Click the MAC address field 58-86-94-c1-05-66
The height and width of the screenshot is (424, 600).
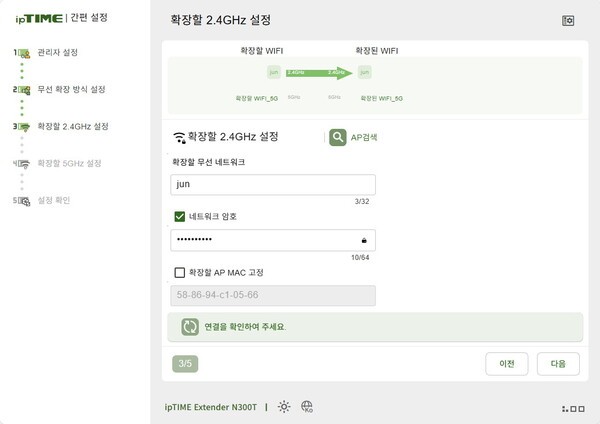(273, 295)
